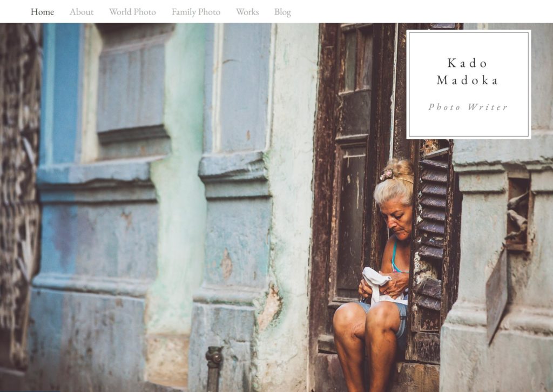The width and height of the screenshot is (553, 392).
Task: Click the Kado Madoka site title
Action: [x=468, y=72]
